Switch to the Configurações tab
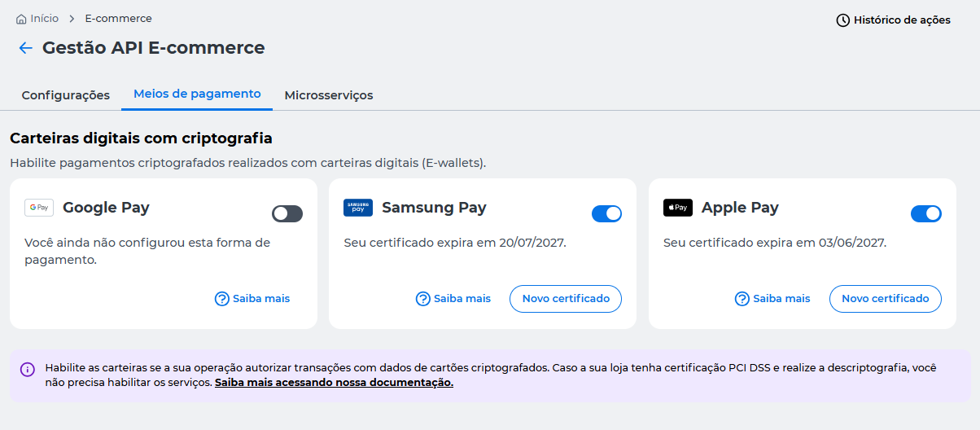The height and width of the screenshot is (430, 980). pyautogui.click(x=66, y=95)
